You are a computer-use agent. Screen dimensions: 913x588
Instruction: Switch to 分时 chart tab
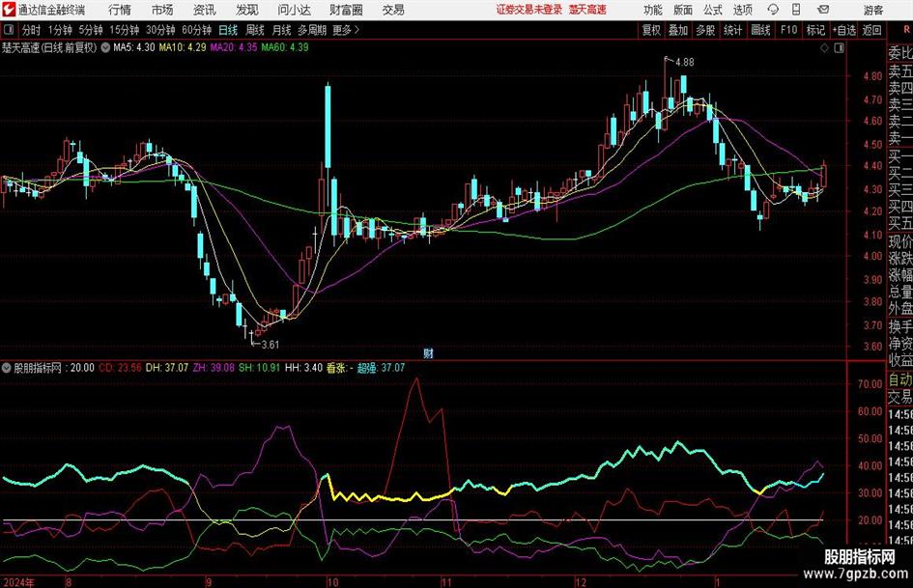pos(31,30)
